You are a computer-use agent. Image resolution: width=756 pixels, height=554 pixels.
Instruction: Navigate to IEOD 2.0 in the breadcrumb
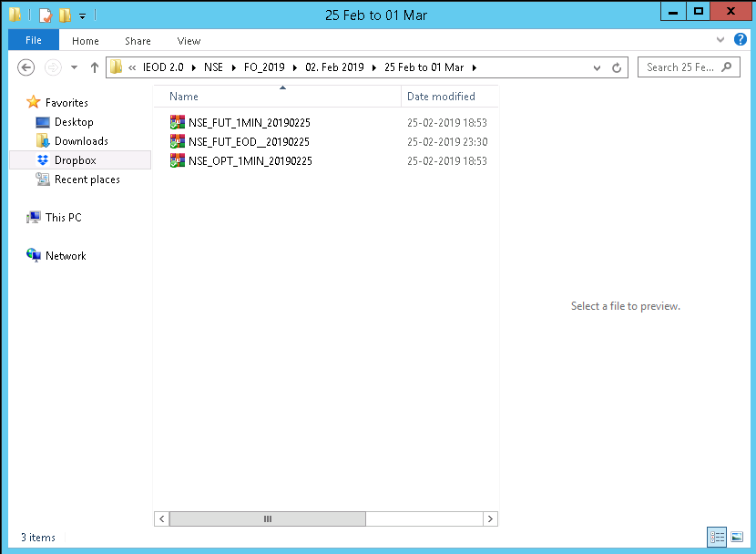coord(163,67)
